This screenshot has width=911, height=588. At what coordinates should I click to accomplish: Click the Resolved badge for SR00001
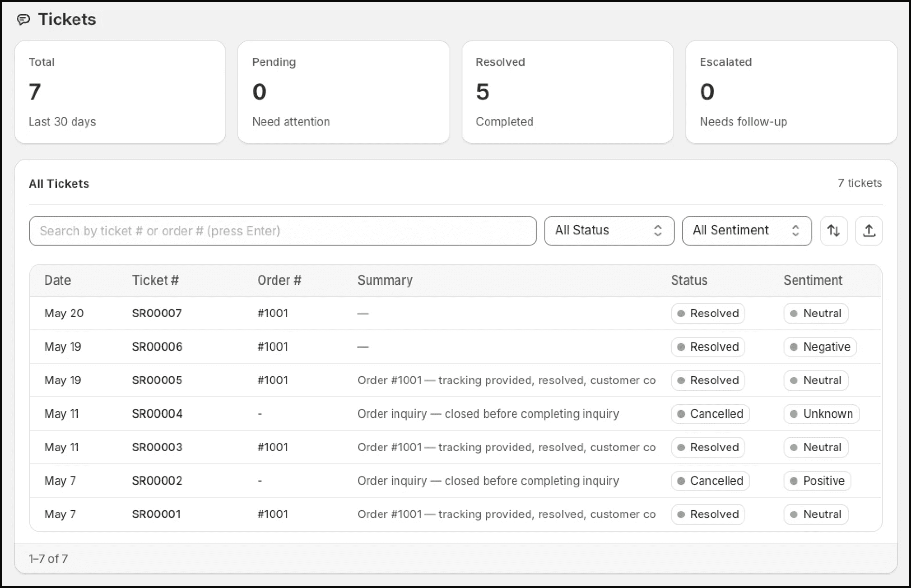[708, 514]
